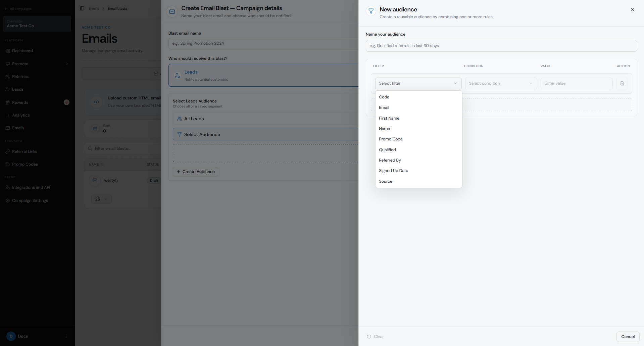The height and width of the screenshot is (346, 644).
Task: Click the Dashboard sidebar icon
Action: (x=8, y=51)
